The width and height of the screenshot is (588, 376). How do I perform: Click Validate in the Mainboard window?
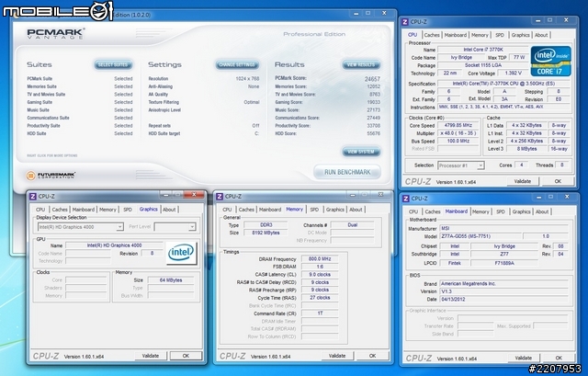pyautogui.click(x=523, y=358)
